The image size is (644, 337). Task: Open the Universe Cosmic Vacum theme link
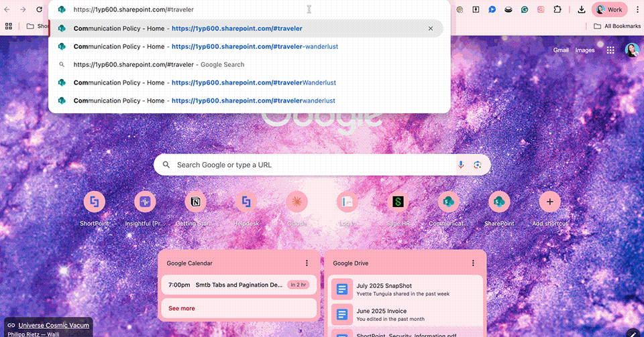click(54, 325)
